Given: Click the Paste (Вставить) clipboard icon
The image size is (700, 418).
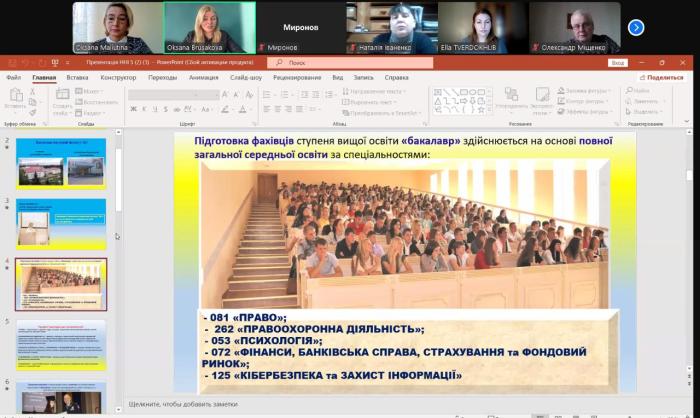Looking at the screenshot, I should 15,98.
